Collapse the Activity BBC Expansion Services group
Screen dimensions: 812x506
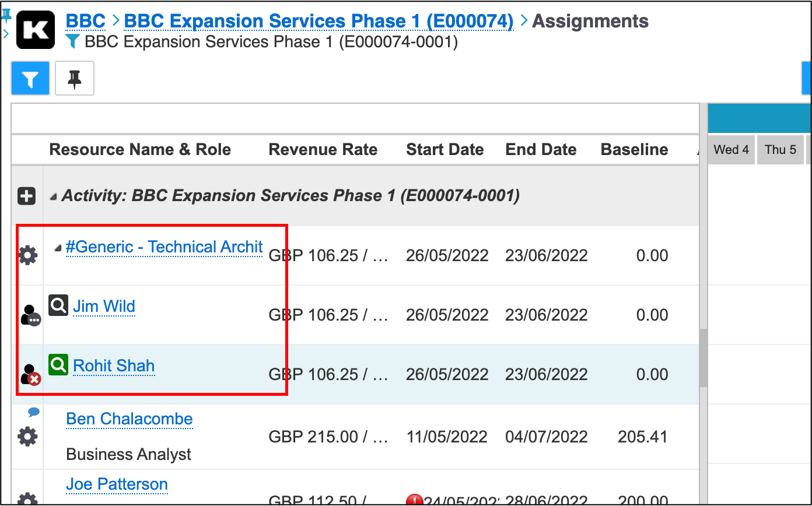pos(54,197)
